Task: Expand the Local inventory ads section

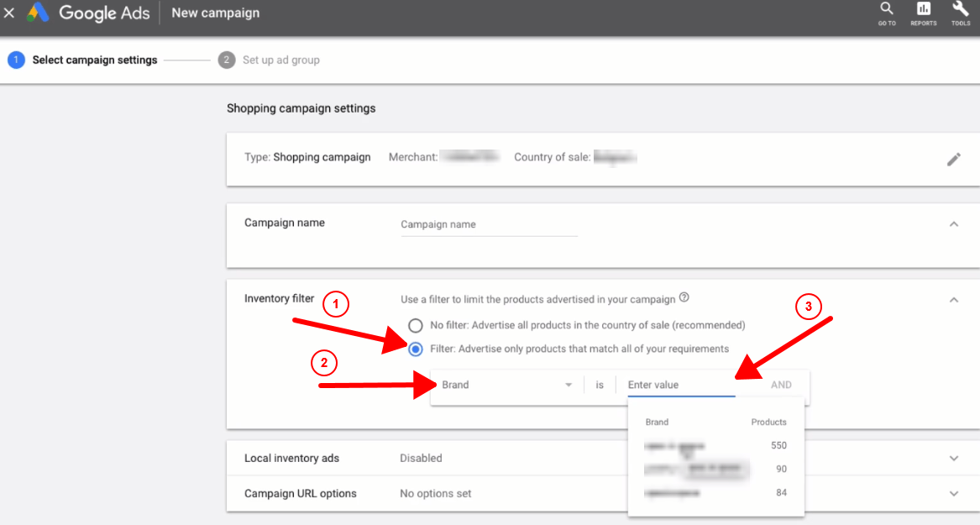Action: (x=953, y=459)
